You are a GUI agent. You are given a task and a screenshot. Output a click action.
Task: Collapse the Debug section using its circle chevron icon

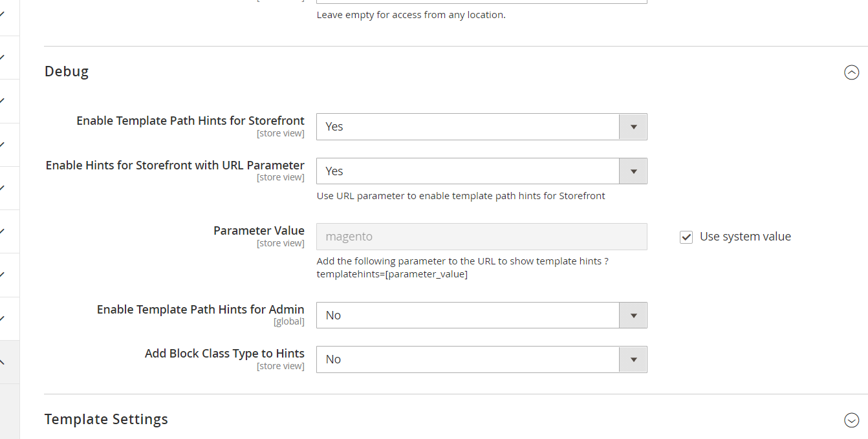[851, 72]
